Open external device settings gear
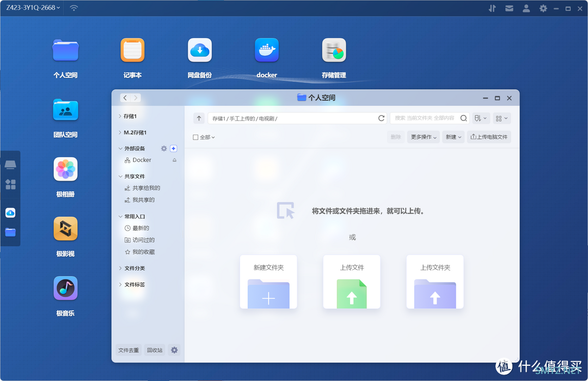Image resolution: width=588 pixels, height=381 pixels. 164,149
